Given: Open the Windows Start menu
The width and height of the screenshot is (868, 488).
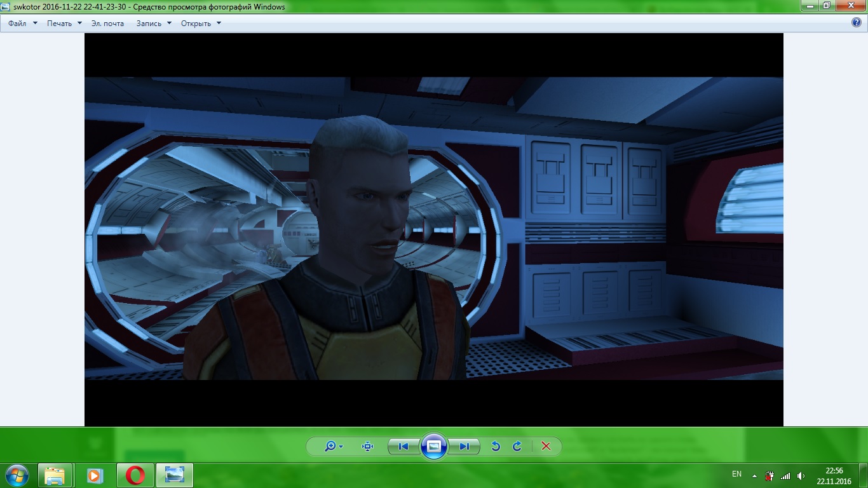Looking at the screenshot, I should point(17,475).
